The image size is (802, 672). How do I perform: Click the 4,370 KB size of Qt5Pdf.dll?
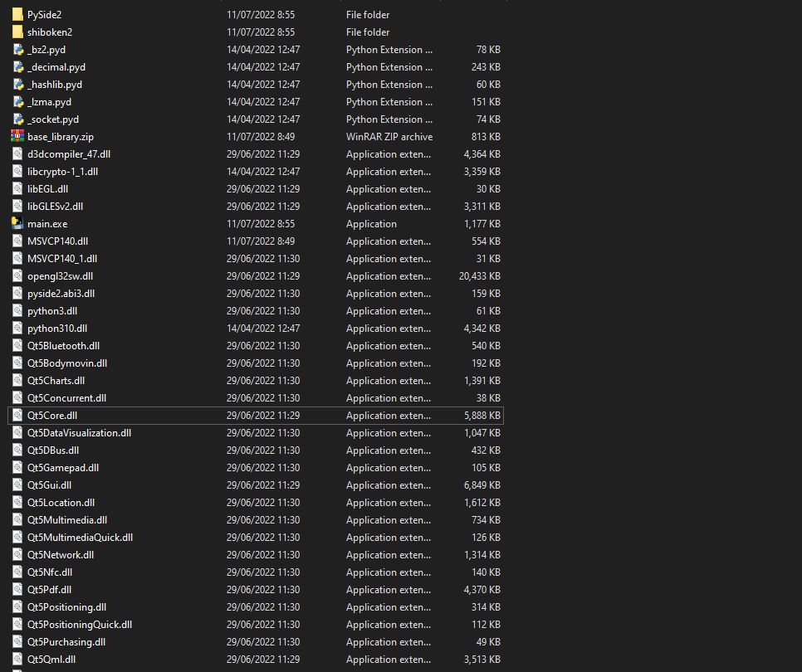pos(482,589)
